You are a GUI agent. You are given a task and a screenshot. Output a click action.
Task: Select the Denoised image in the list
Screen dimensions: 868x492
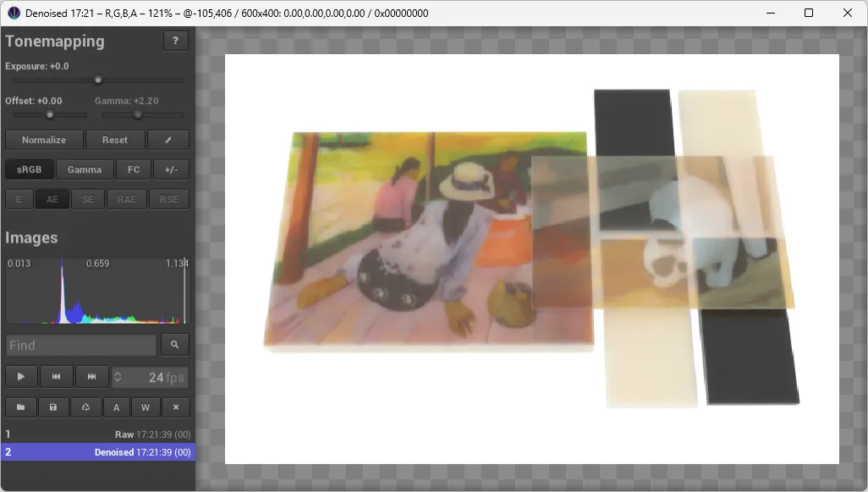click(x=97, y=451)
